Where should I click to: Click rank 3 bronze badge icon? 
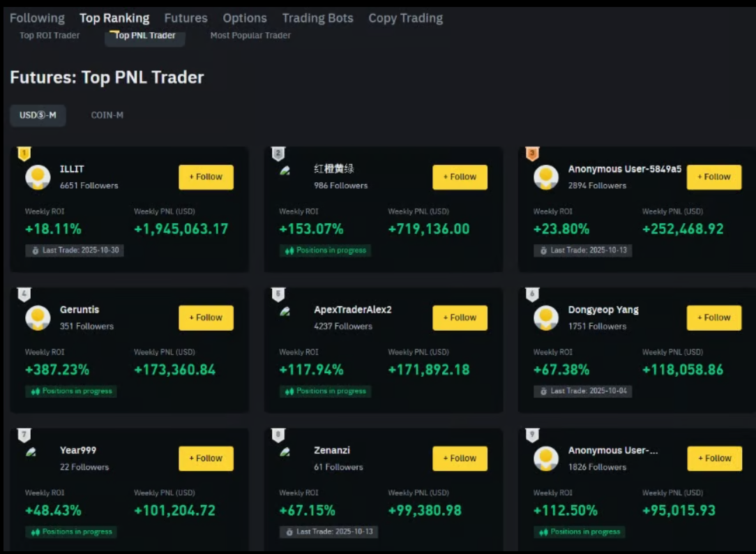tap(532, 154)
